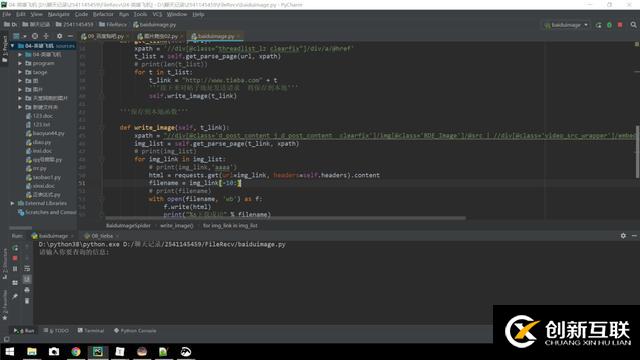Screen dimensions: 640x360
Task: Open Project panel settings gear
Action: [60, 36]
